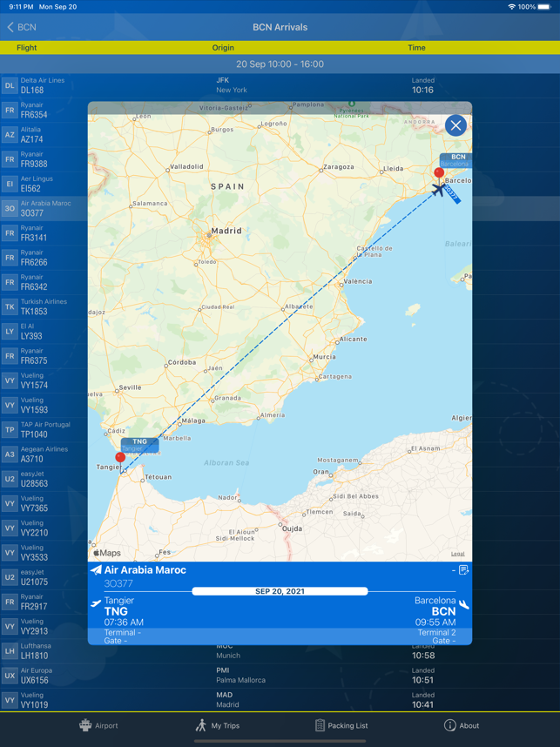
Task: Open the Packing List tab
Action: click(x=341, y=725)
